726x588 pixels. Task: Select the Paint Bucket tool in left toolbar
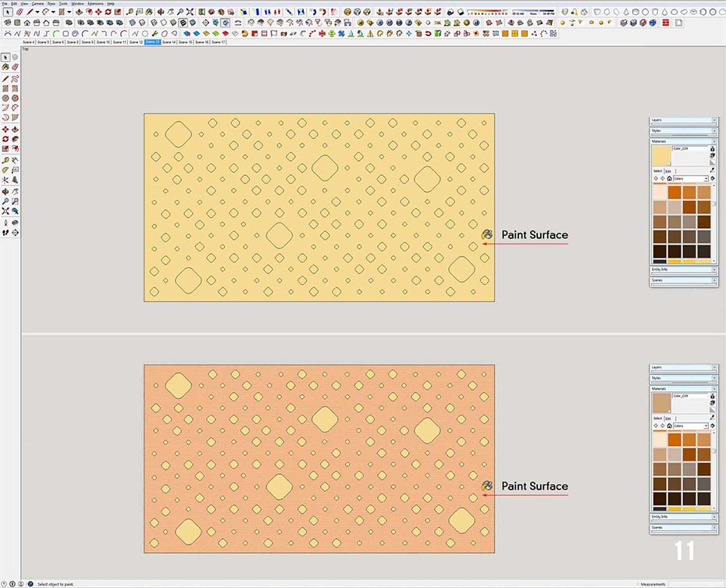pyautogui.click(x=5, y=68)
